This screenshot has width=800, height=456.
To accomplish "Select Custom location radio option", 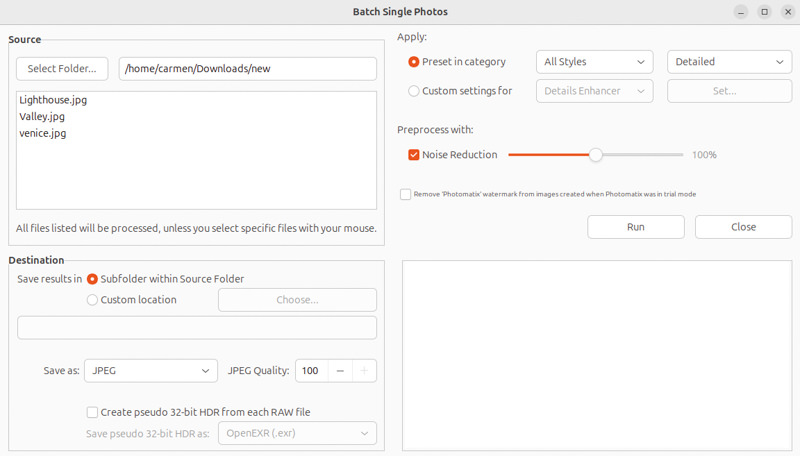I will coord(93,300).
